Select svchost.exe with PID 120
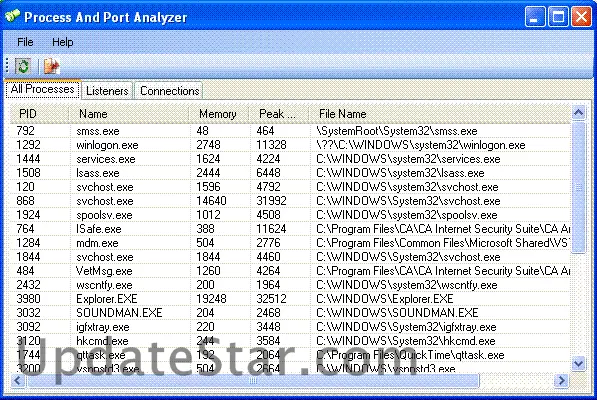 click(290, 187)
